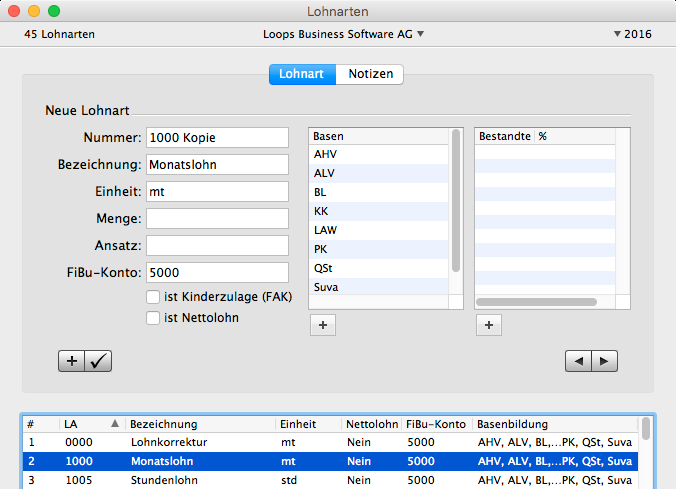Select the Lohnart tab
Viewport: 676px width, 489px height.
tap(301, 74)
